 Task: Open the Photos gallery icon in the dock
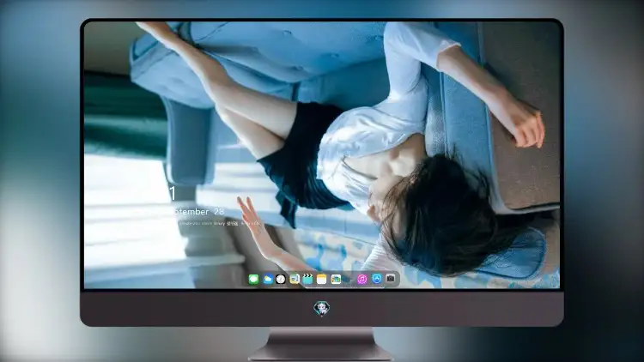pos(336,280)
